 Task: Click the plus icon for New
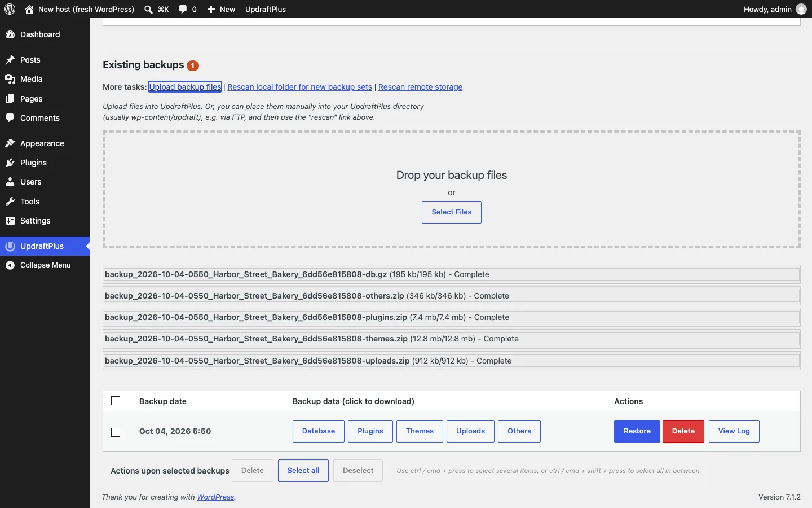point(211,10)
